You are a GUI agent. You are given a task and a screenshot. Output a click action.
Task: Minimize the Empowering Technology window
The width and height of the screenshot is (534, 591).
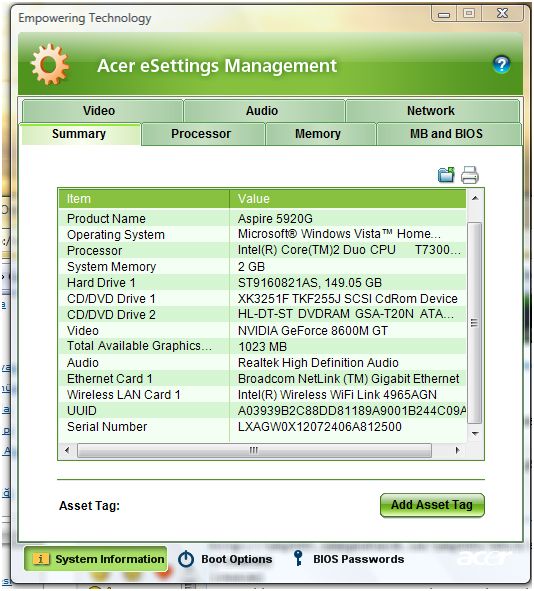point(444,14)
